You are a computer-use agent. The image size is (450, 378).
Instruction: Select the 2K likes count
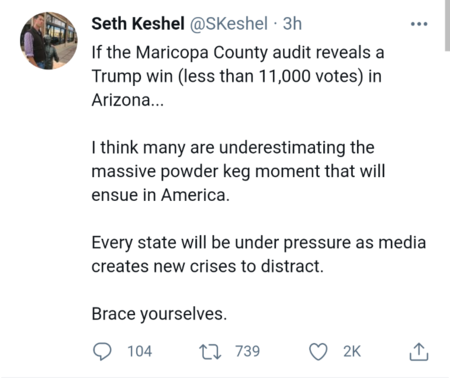pyautogui.click(x=352, y=351)
